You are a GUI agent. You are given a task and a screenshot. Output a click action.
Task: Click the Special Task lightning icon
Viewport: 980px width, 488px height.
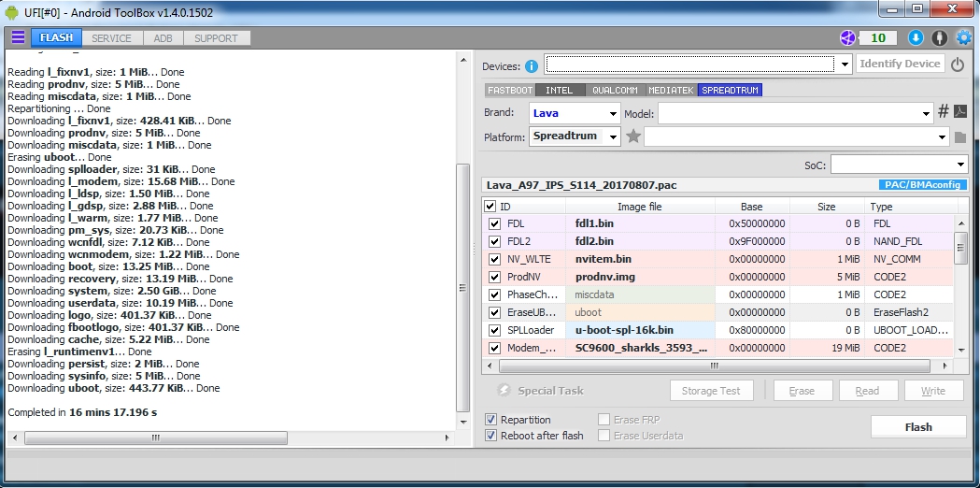[x=504, y=391]
